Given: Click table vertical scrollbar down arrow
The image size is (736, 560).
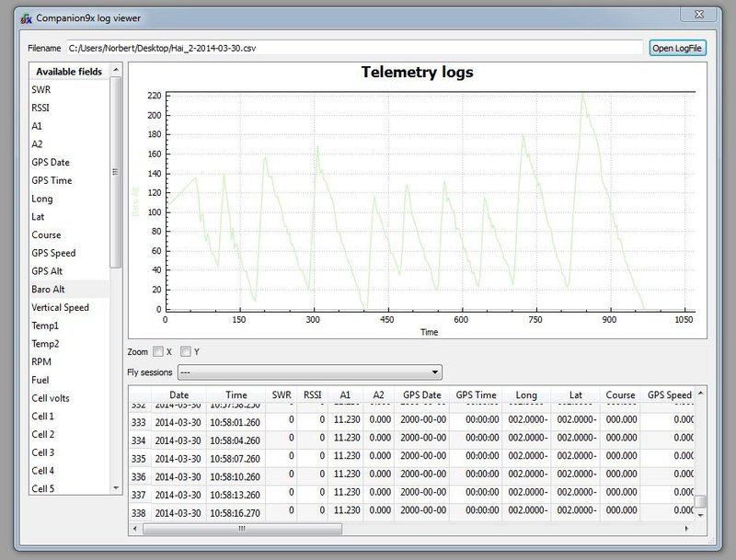Looking at the screenshot, I should click(700, 515).
